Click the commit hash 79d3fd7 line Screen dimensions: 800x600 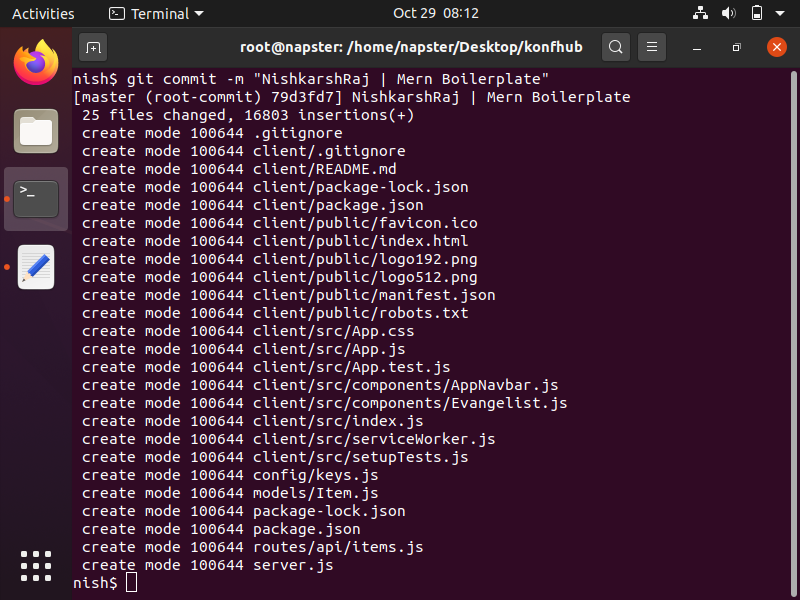352,97
